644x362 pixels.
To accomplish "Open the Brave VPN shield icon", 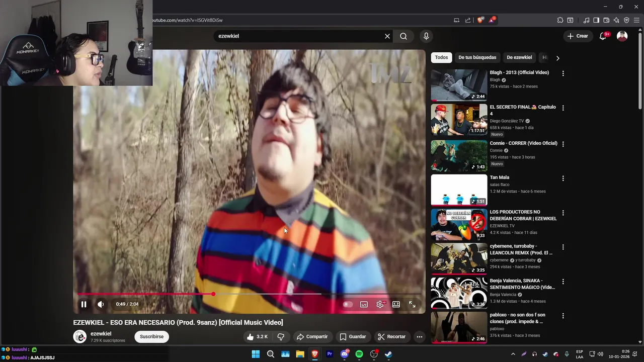I will click(626, 20).
